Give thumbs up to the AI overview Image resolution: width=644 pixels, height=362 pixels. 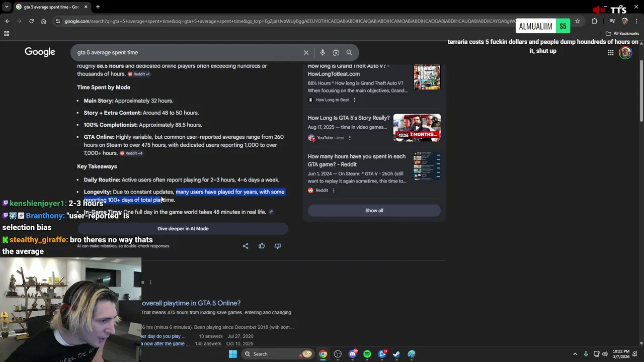(x=262, y=246)
